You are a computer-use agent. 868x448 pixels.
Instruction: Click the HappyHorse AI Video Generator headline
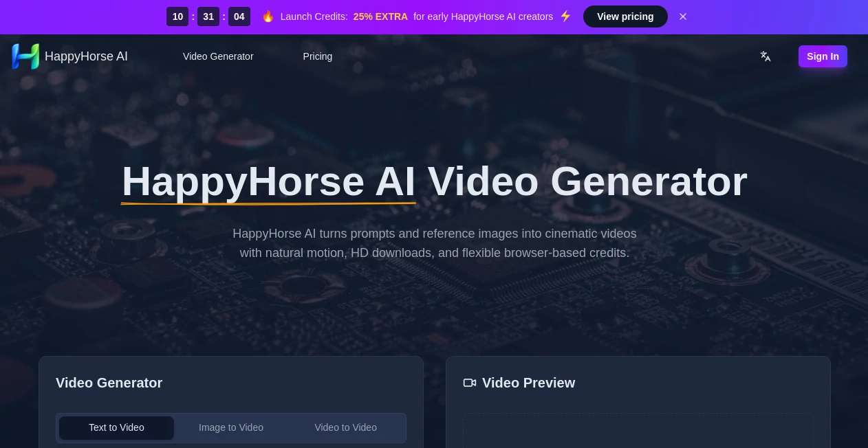point(434,181)
